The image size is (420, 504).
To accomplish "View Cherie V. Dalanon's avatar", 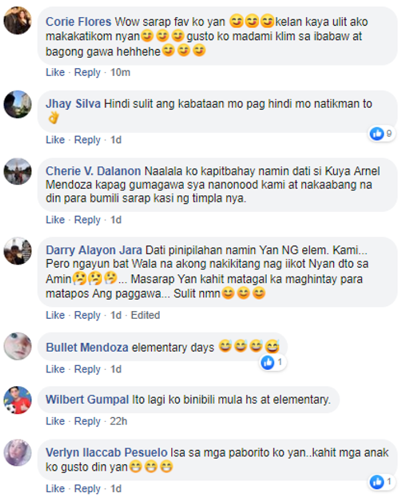I will [x=18, y=172].
